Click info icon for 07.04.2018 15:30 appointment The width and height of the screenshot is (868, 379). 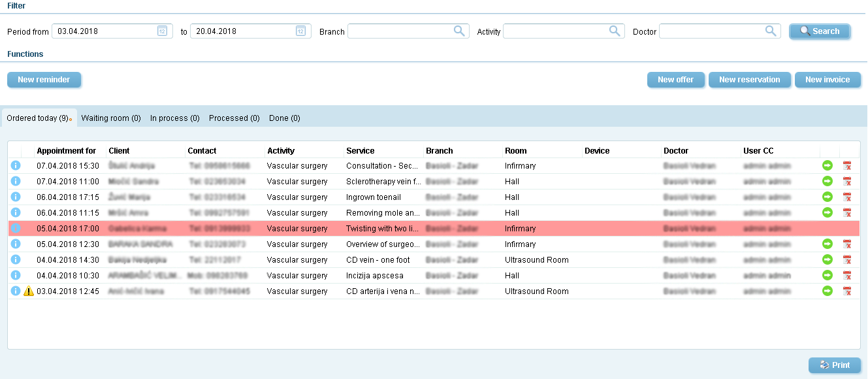(16, 166)
